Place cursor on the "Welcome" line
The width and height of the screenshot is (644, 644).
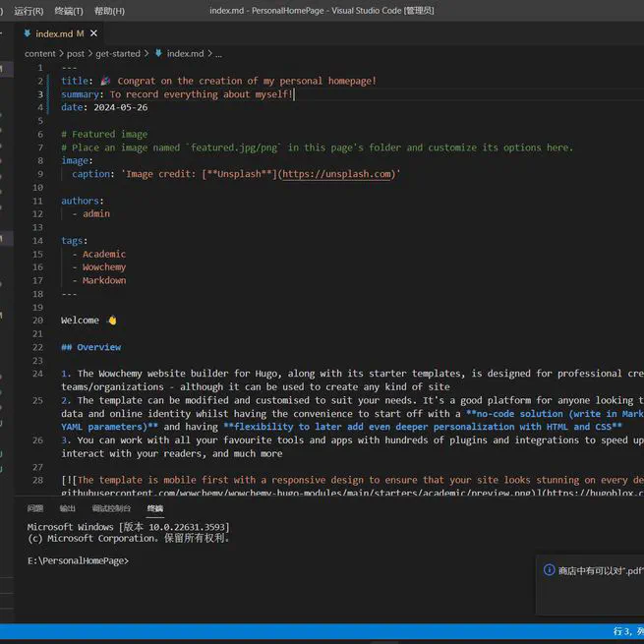point(80,321)
